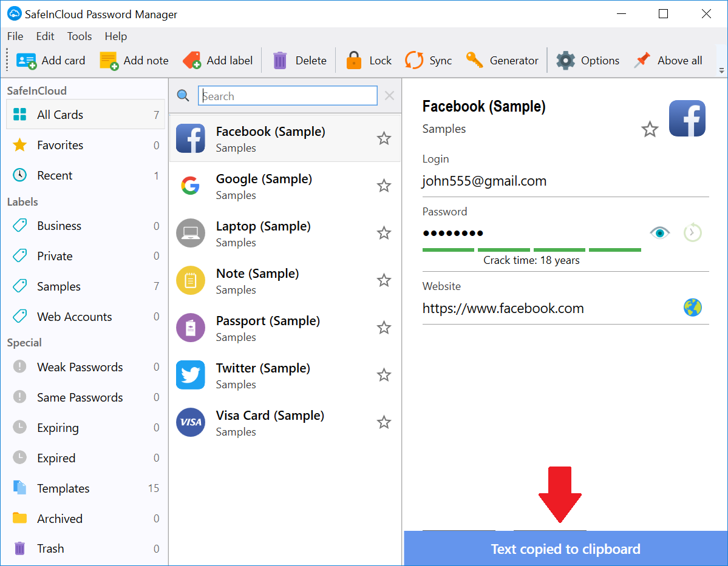Image resolution: width=728 pixels, height=566 pixels.
Task: Open Trash in sidebar
Action: tap(86, 548)
